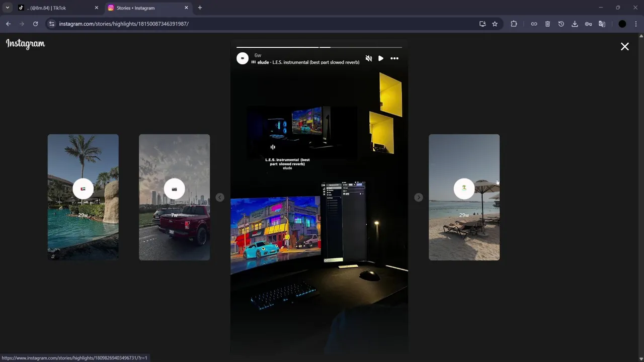
Task: Close the Instagram Stories tab
Action: pyautogui.click(x=186, y=8)
